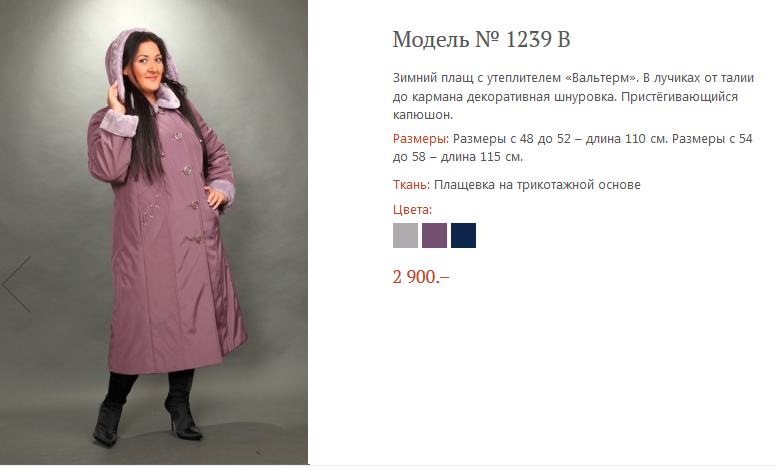Click the word капюшон in the description
777x469 pixels.
point(421,115)
